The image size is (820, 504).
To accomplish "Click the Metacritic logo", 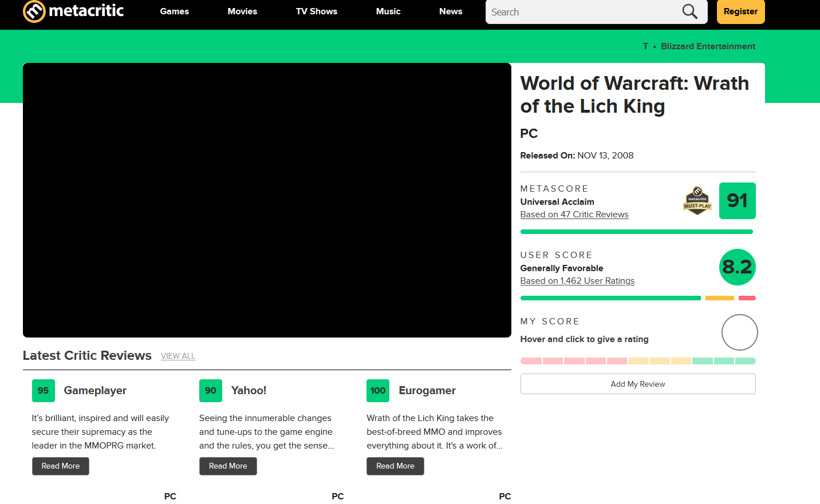I will pyautogui.click(x=73, y=11).
